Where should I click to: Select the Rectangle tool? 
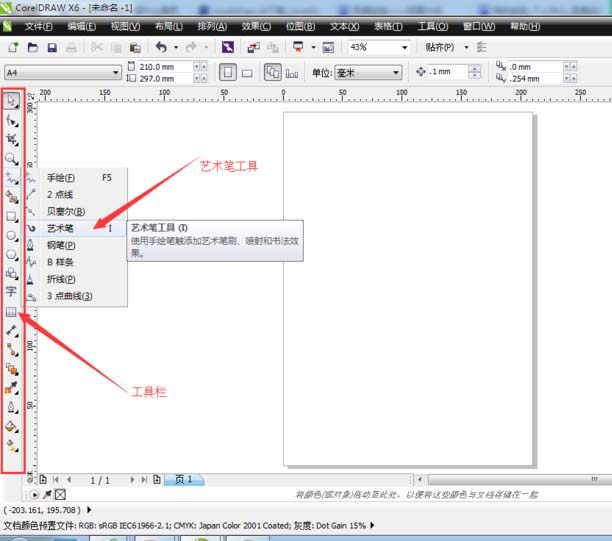[x=12, y=216]
